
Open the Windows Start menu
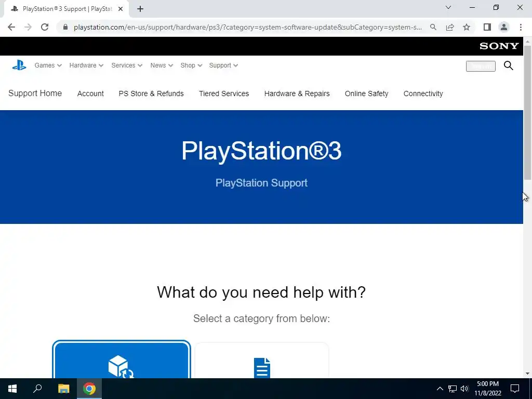click(12, 389)
